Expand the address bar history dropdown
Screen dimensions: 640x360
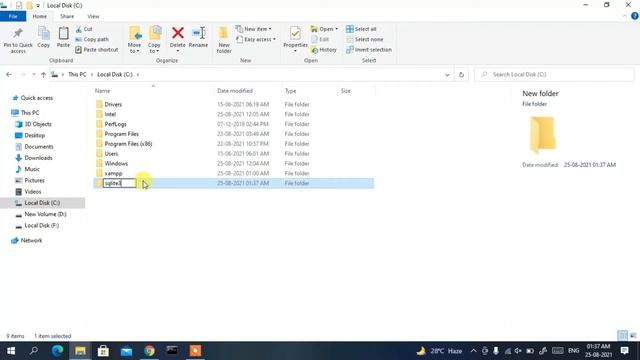tap(447, 75)
